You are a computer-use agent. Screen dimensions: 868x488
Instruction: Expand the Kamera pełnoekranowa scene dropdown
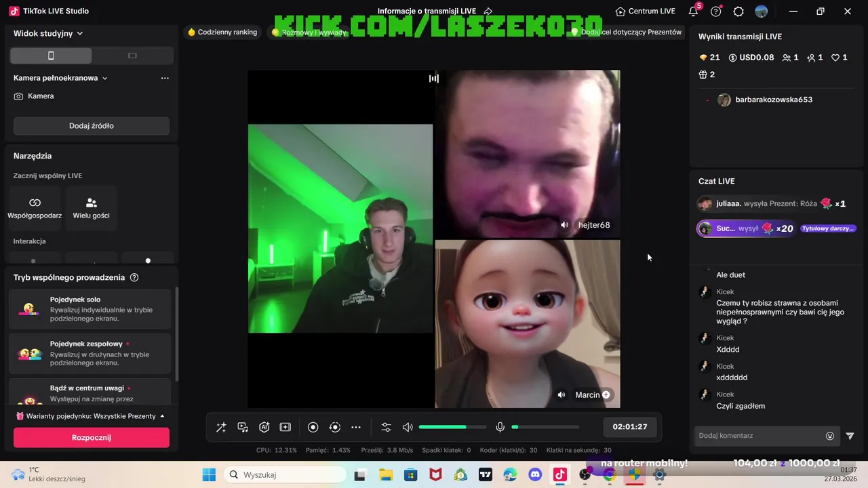(x=60, y=78)
